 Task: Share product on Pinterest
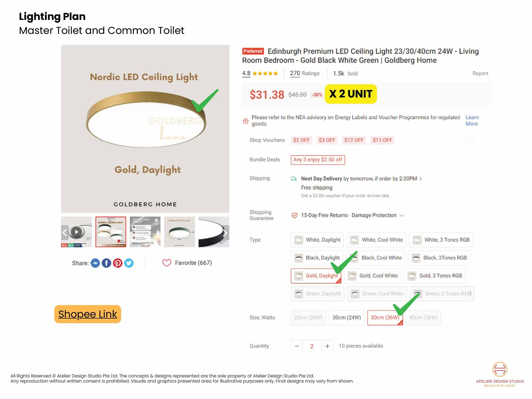tap(117, 263)
